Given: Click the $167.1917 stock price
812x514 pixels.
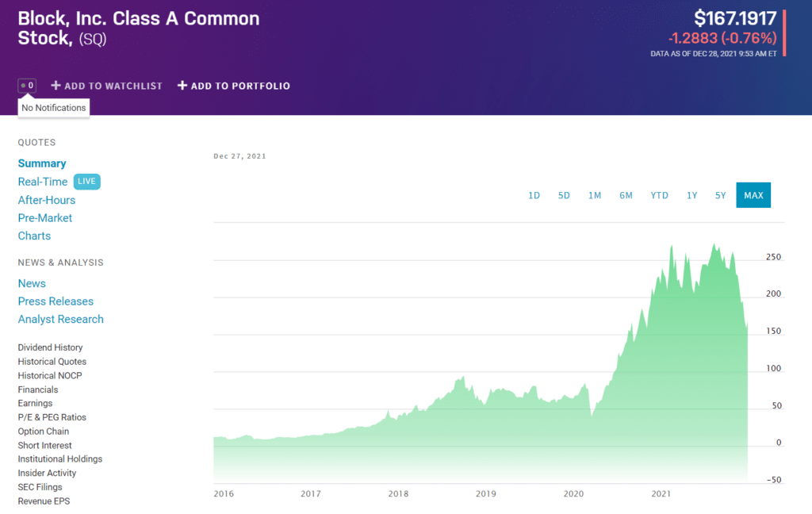Looking at the screenshot, I should coord(735,19).
